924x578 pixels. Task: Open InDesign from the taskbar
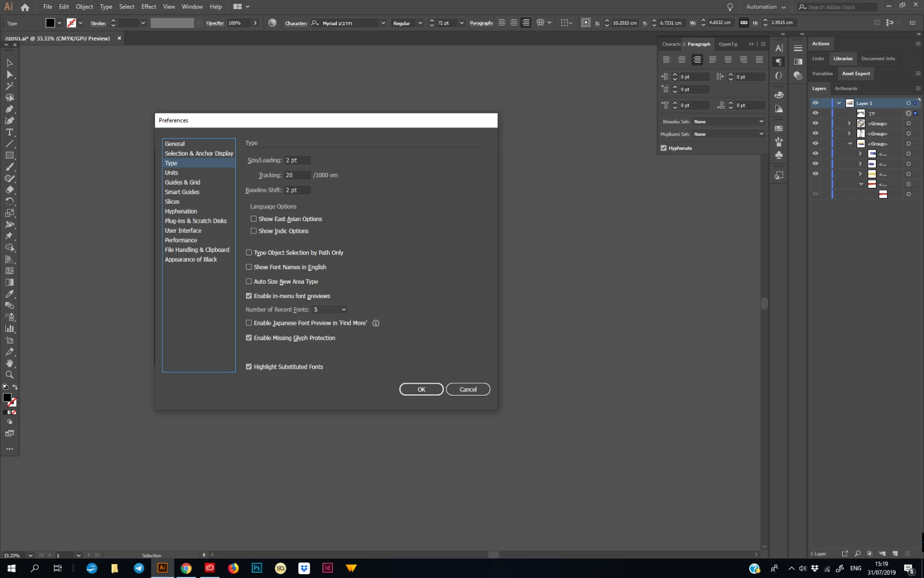click(x=327, y=568)
